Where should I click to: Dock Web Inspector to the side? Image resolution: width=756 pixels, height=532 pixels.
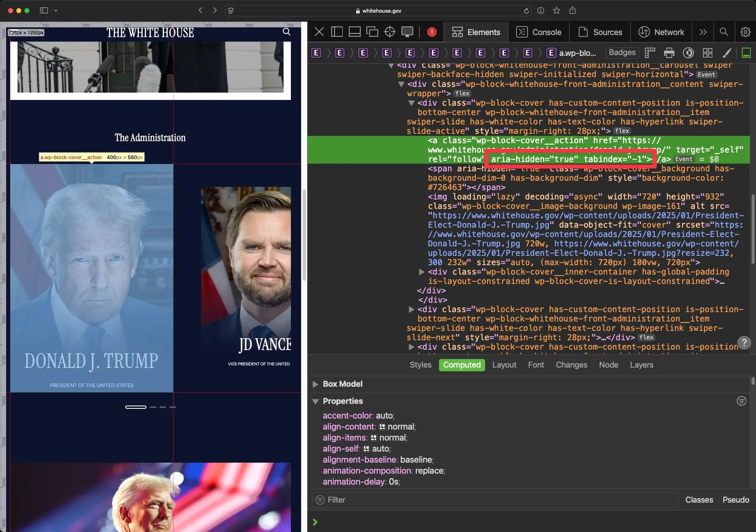[337, 32]
